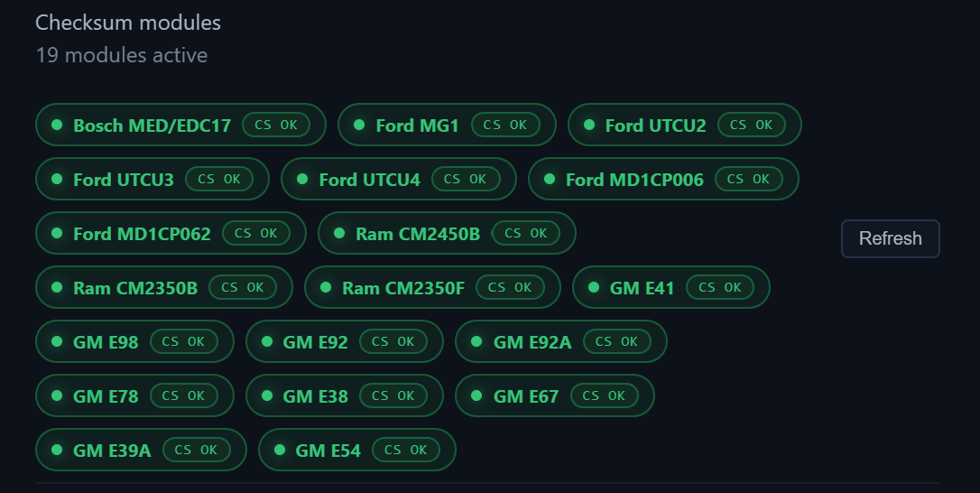Click the status dot on Ram CM2350B
The height and width of the screenshot is (493, 980).
(x=57, y=287)
